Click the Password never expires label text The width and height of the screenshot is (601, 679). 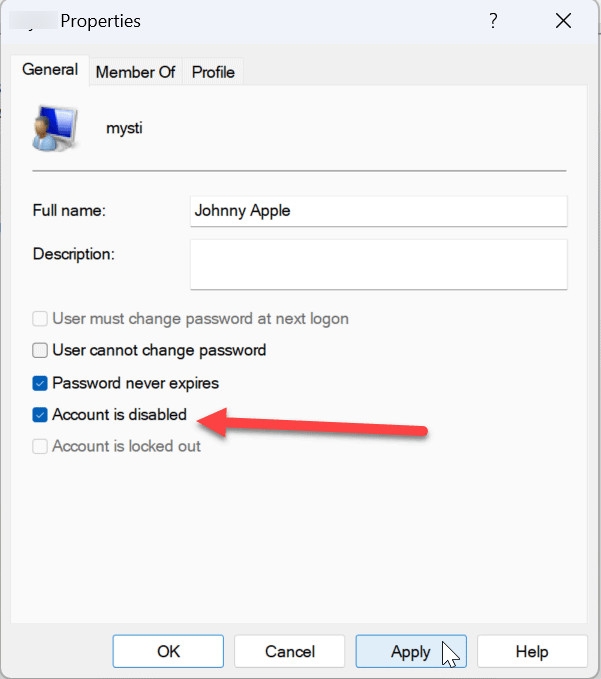tap(136, 383)
